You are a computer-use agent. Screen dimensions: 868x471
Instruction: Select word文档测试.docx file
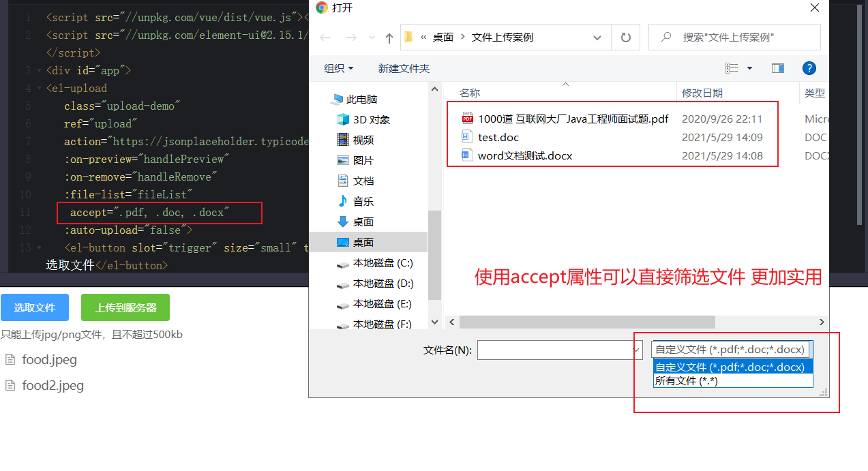(x=525, y=155)
